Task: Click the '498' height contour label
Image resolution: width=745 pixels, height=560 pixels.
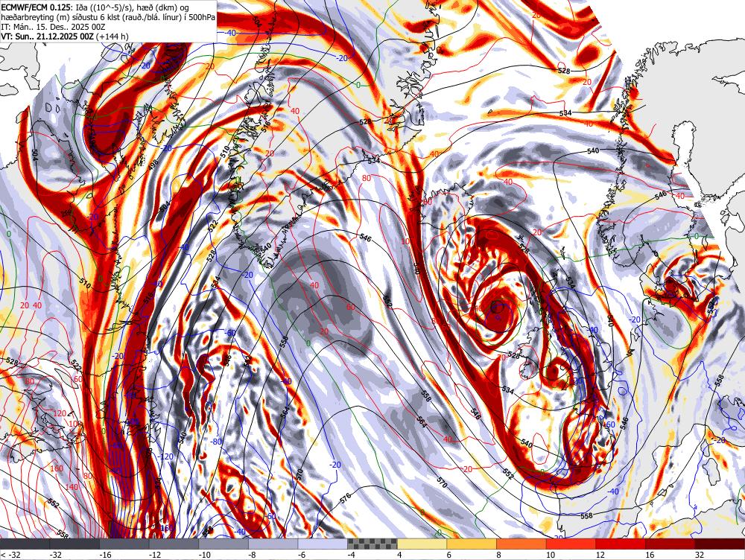Action: (x=153, y=165)
